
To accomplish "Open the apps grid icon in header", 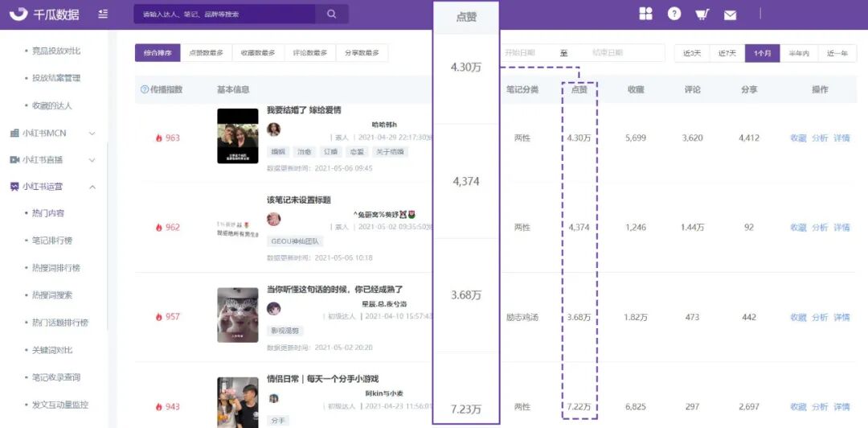I will 646,14.
